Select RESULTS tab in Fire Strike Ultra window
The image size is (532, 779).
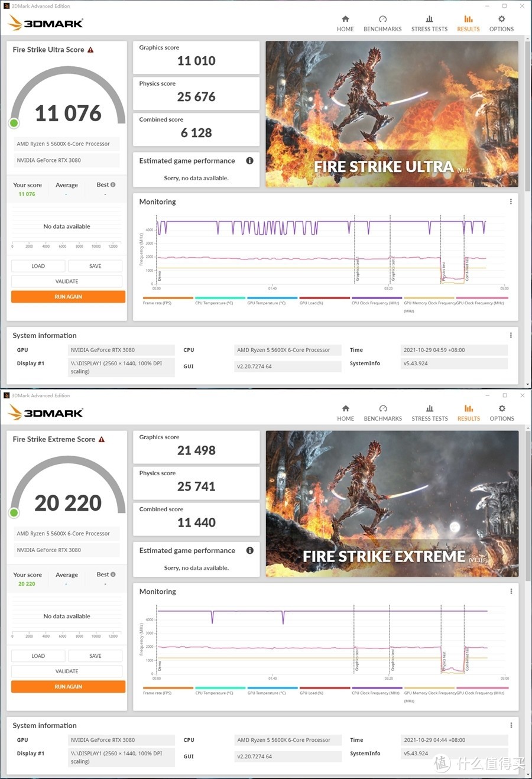pyautogui.click(x=468, y=24)
